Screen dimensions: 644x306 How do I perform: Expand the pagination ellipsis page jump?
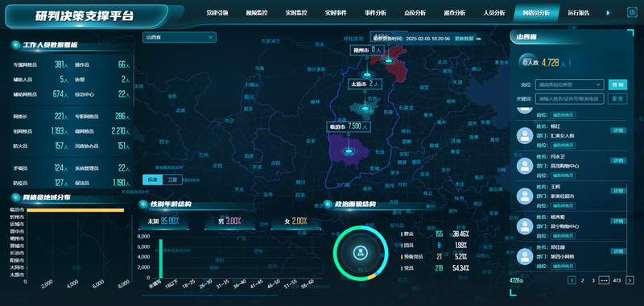604,280
